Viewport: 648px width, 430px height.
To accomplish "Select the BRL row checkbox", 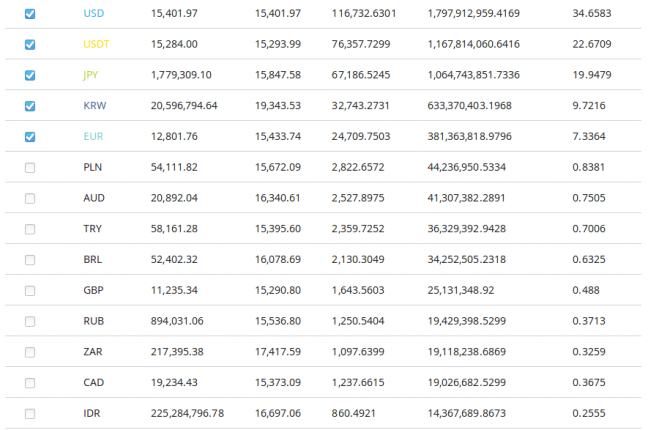I will click(30, 260).
